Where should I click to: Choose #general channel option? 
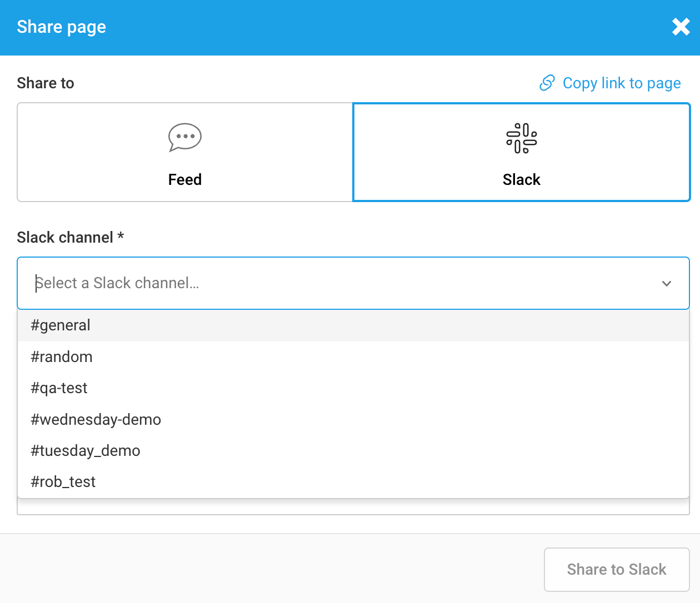click(x=353, y=325)
